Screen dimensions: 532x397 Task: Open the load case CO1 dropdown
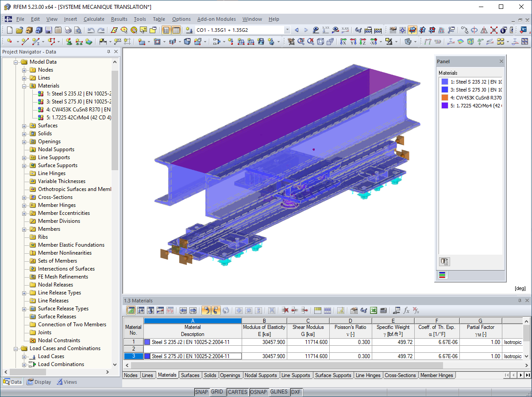coord(287,30)
